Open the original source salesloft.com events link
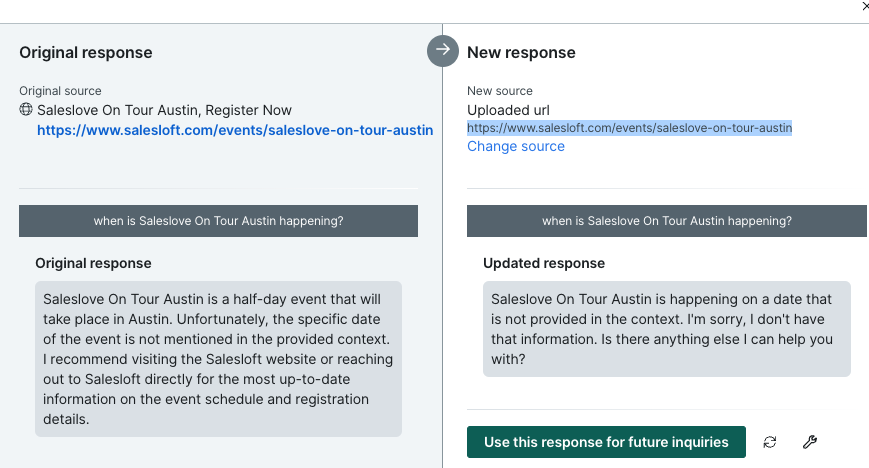 pos(235,130)
